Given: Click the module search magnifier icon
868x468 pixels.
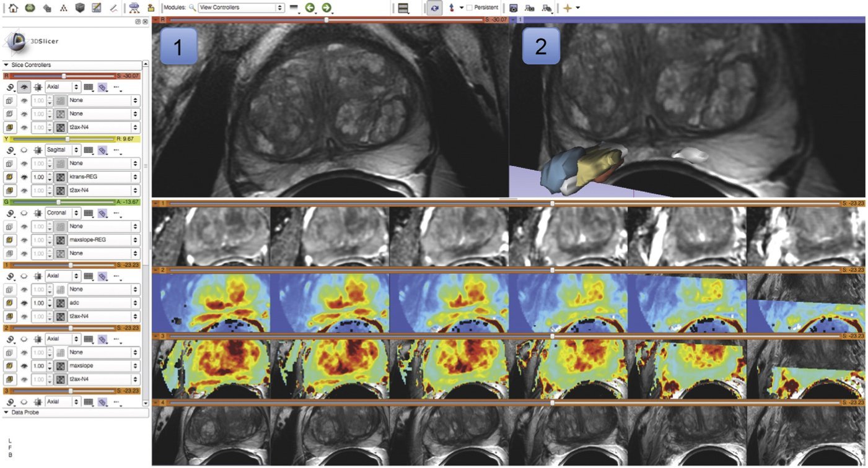Looking at the screenshot, I should pyautogui.click(x=192, y=8).
